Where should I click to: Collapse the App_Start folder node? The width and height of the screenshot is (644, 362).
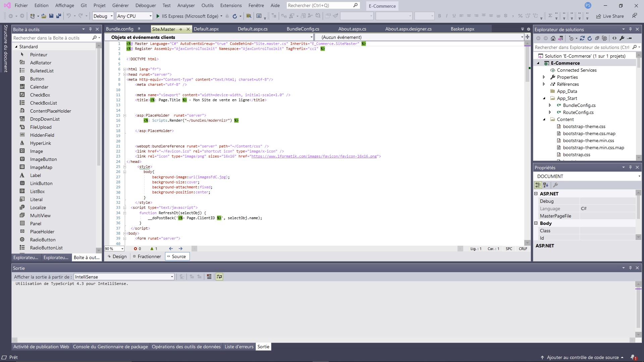544,98
